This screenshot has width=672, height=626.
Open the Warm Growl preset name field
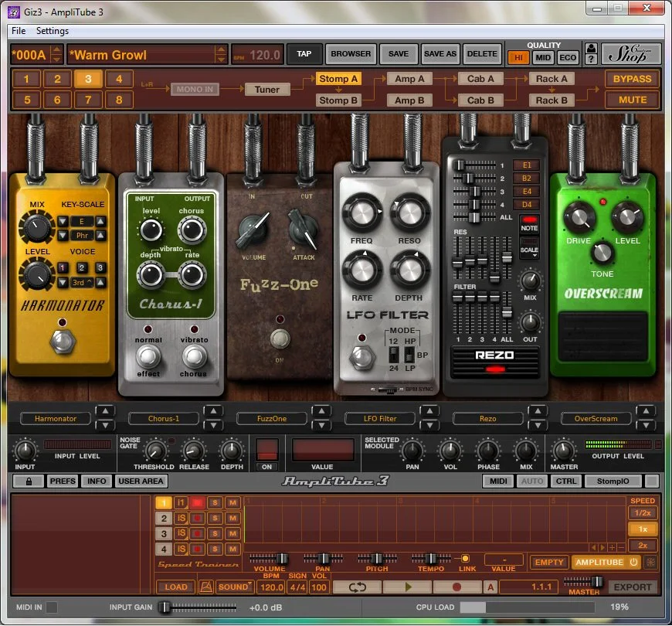pos(141,55)
